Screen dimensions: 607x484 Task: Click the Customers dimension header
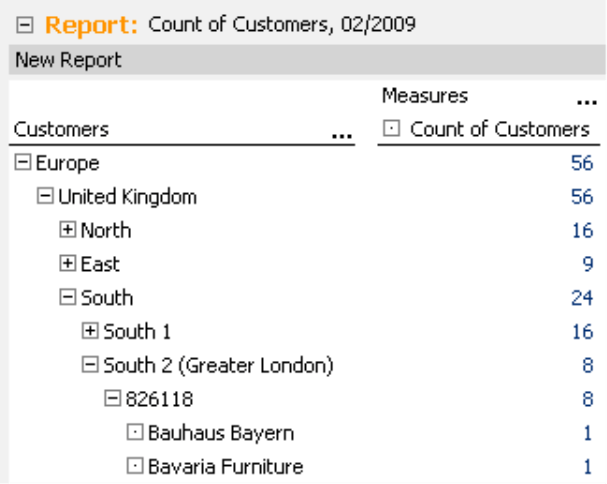61,129
